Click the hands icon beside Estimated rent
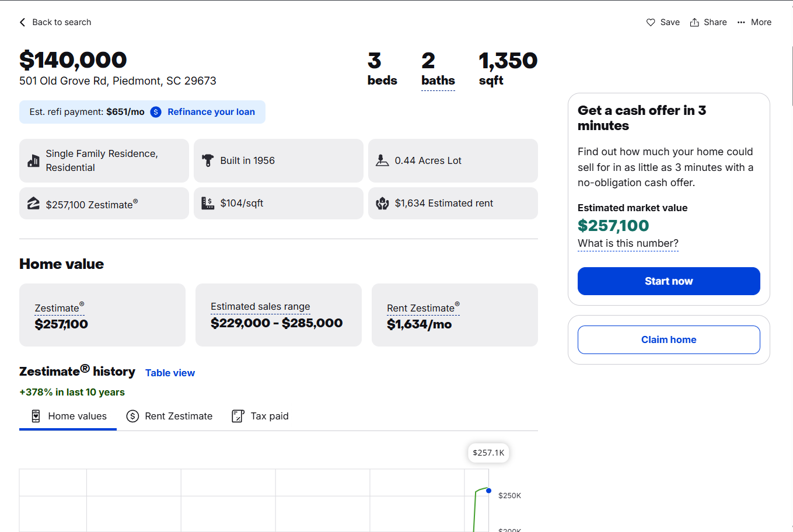793x532 pixels. (382, 203)
